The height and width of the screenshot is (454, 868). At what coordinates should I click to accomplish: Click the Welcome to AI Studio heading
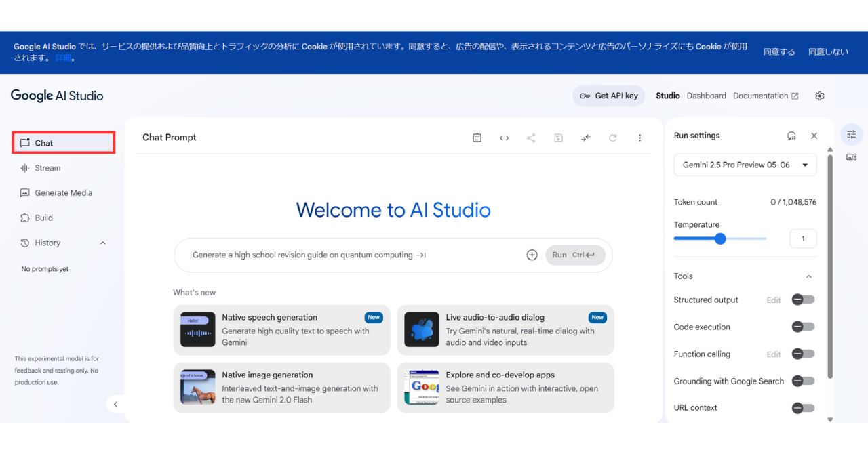click(x=393, y=210)
